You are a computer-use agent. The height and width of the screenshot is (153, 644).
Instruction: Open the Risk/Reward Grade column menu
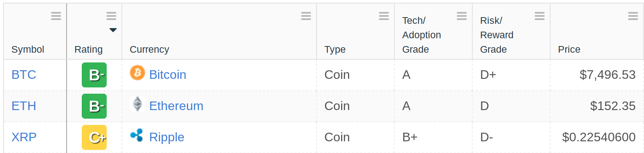tap(540, 16)
